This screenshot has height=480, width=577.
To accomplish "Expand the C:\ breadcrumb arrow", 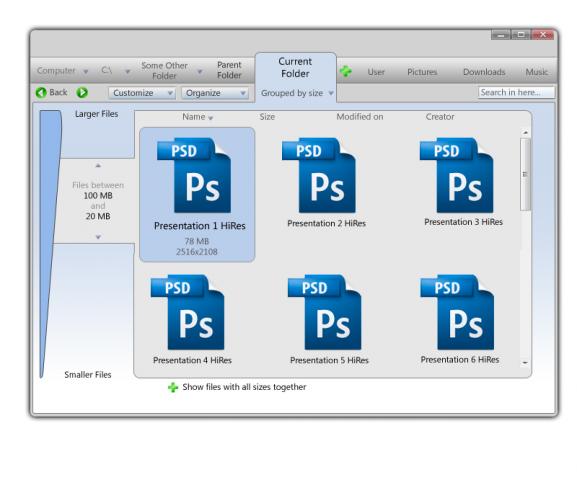I will 127,71.
